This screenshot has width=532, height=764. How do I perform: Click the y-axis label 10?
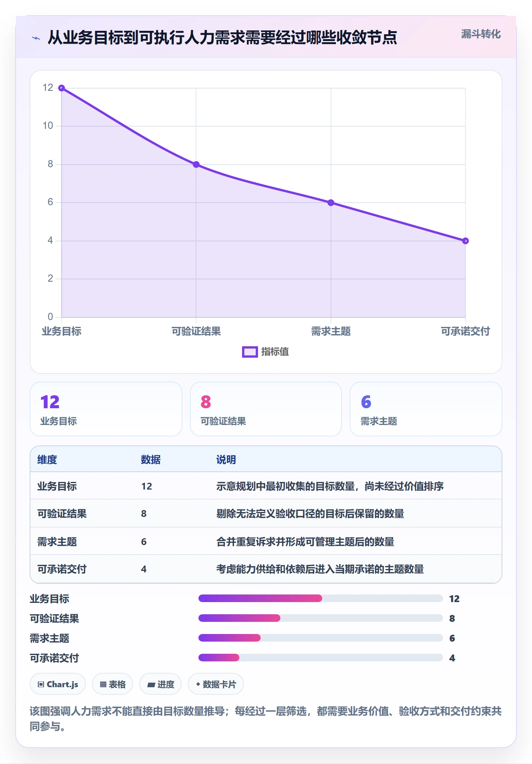click(48, 126)
